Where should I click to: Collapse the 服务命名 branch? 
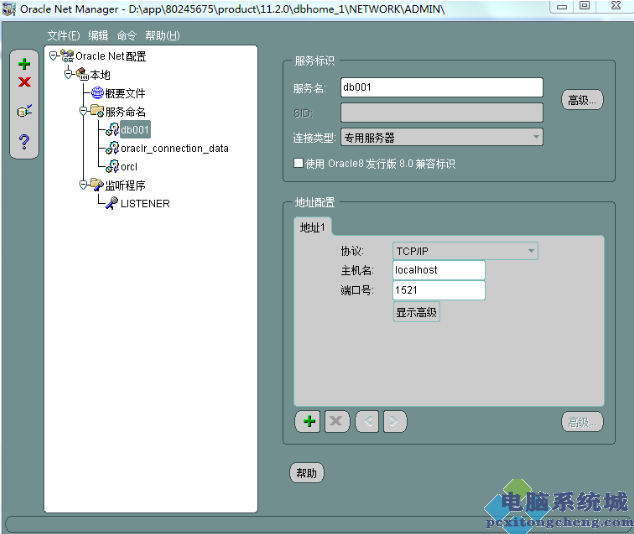click(x=83, y=111)
